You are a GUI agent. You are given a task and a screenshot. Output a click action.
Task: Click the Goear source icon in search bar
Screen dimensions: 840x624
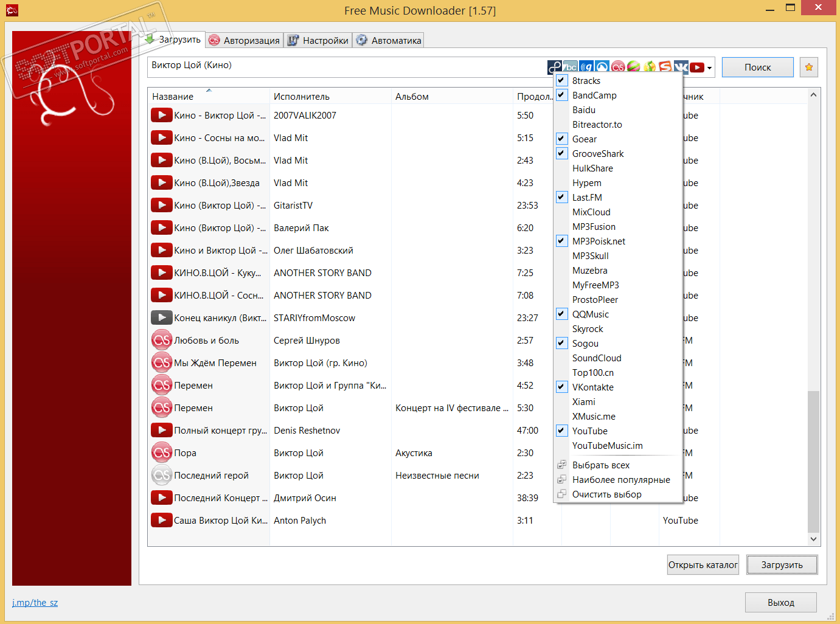pos(586,68)
